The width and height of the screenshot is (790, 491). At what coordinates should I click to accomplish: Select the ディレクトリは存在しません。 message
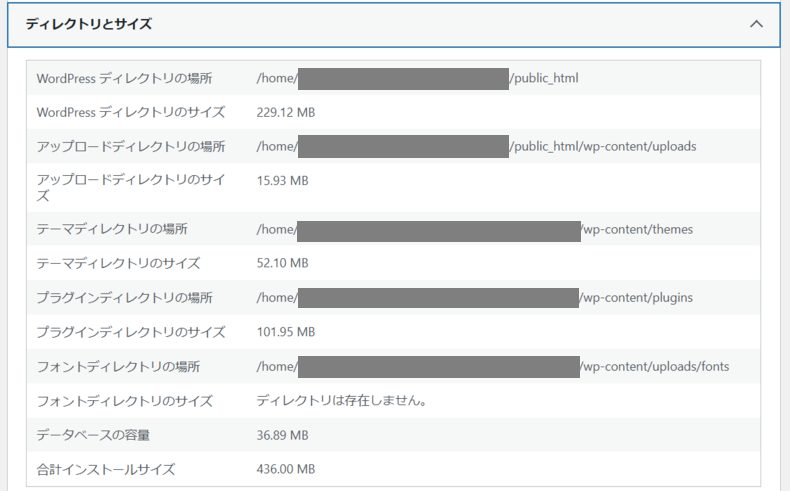[x=342, y=401]
